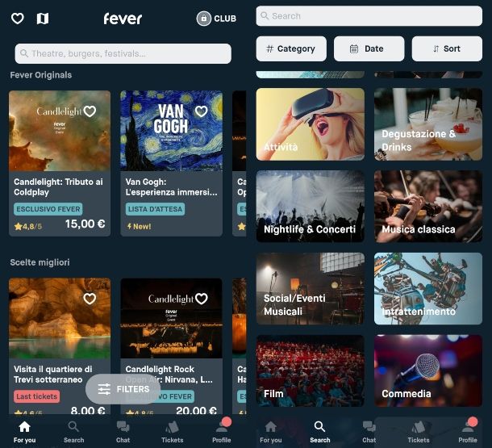Tap Search icon on right screen nav

pos(319,427)
